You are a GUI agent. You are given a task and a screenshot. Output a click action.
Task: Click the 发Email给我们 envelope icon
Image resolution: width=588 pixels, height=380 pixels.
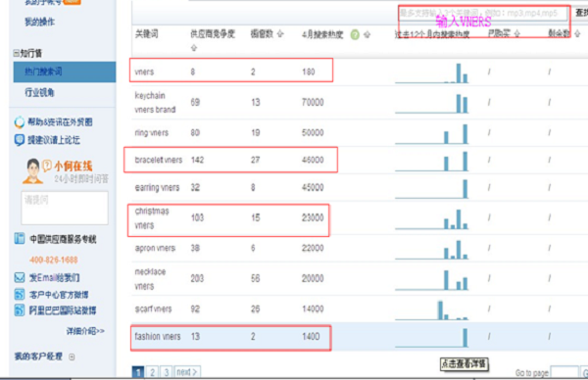coord(20,278)
